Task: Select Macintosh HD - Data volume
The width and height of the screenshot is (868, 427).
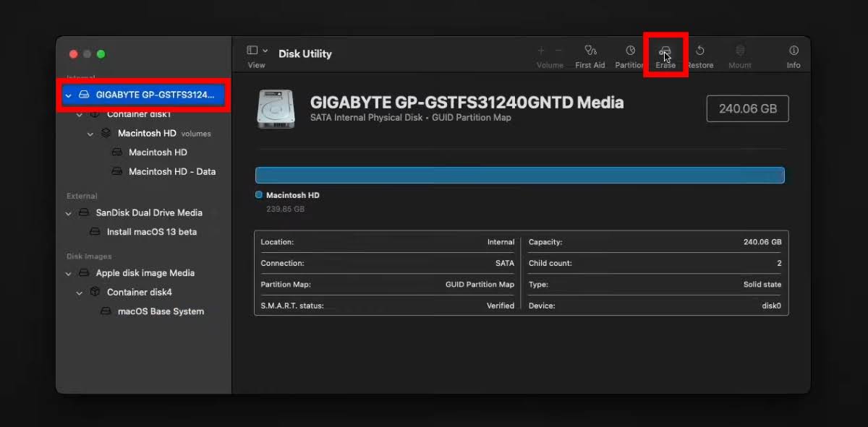Action: pos(171,172)
